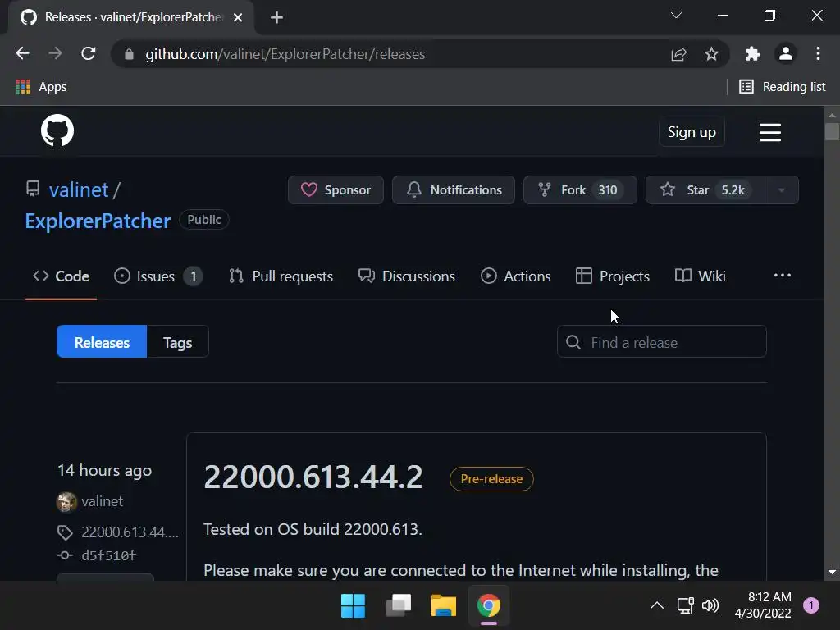
Task: Click valinet's avatar thumbnail
Action: (x=66, y=502)
